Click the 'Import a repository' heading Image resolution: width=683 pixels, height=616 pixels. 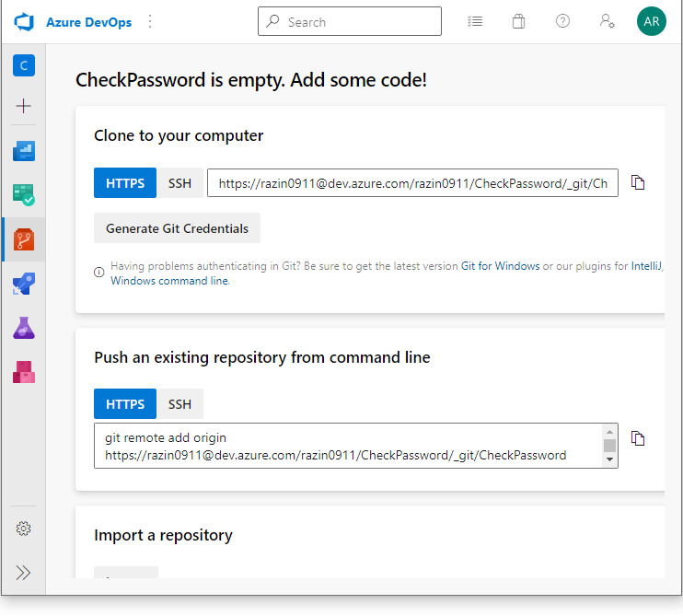(163, 535)
